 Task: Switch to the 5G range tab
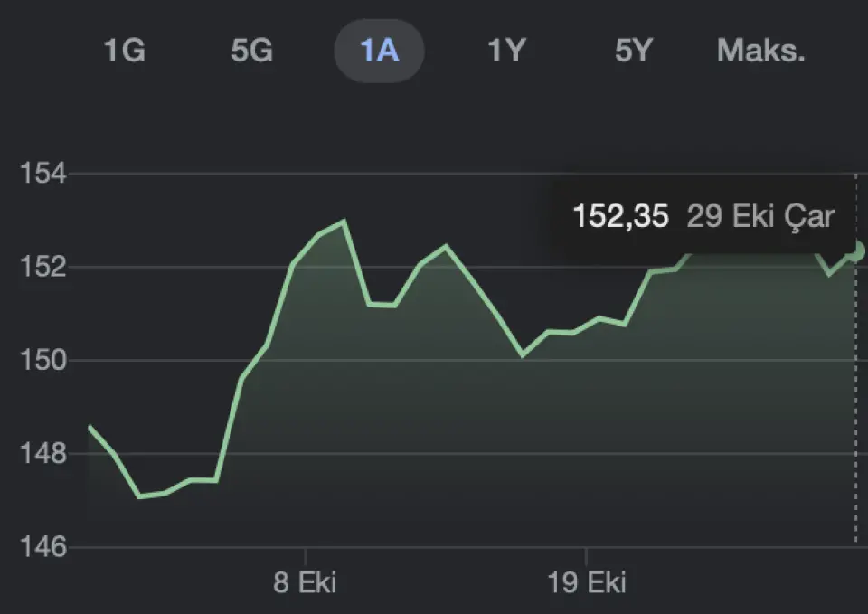coord(251,52)
